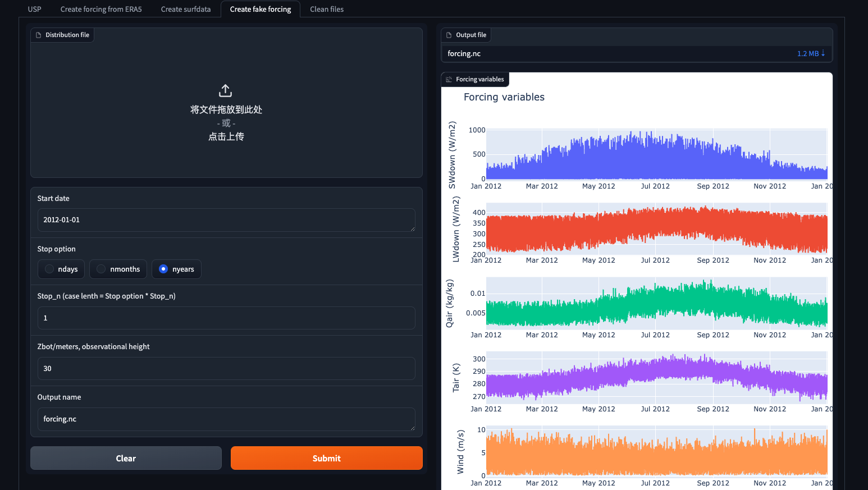
Task: Switch to Create surfdata tab
Action: pos(186,9)
